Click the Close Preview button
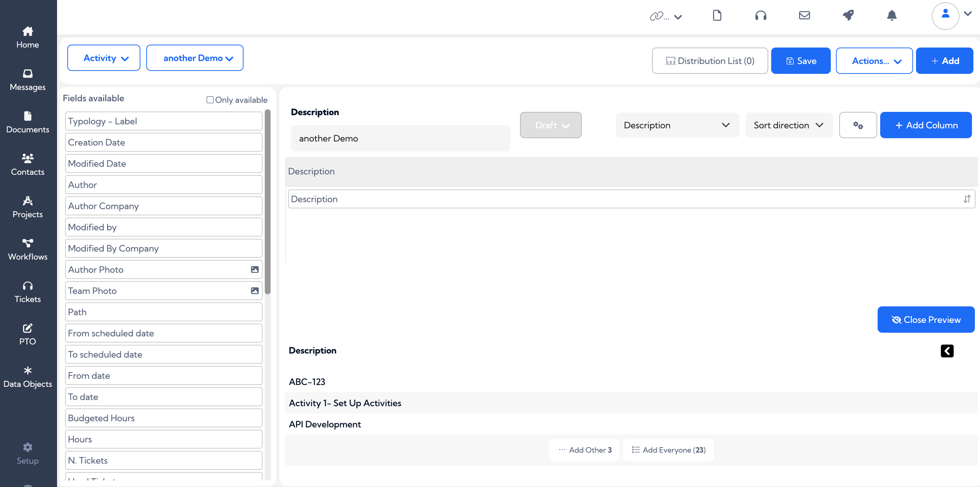 [x=926, y=320]
